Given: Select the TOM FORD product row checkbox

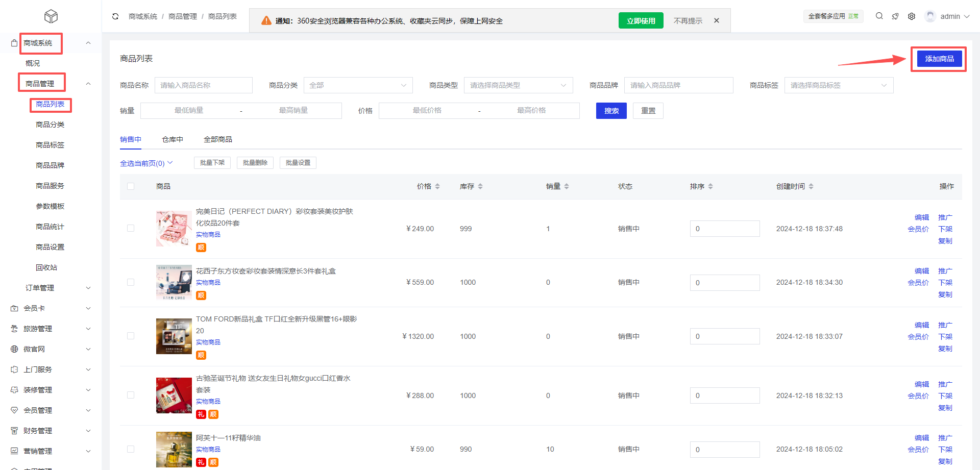Looking at the screenshot, I should (x=131, y=336).
